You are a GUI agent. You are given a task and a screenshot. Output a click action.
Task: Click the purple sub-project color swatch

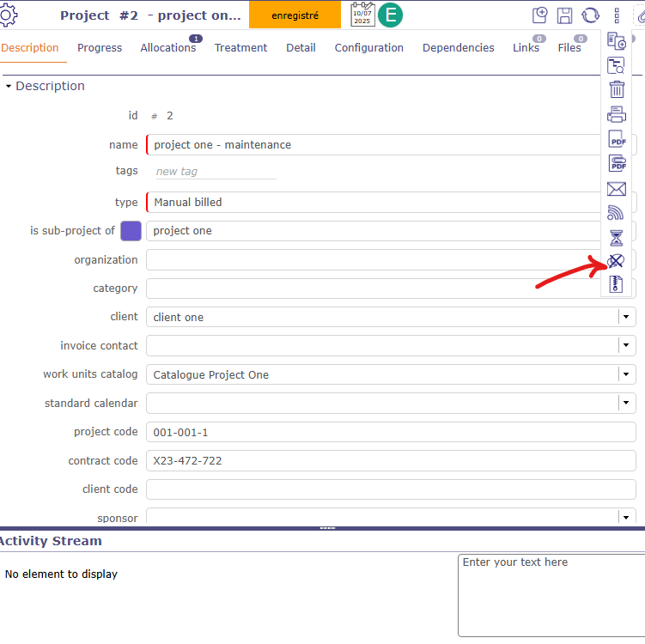coord(131,231)
